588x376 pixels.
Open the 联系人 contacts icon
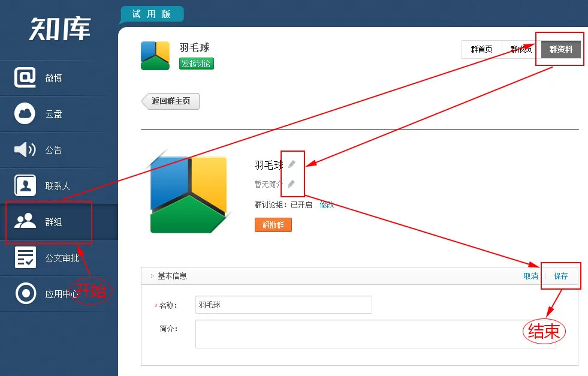[x=25, y=185]
